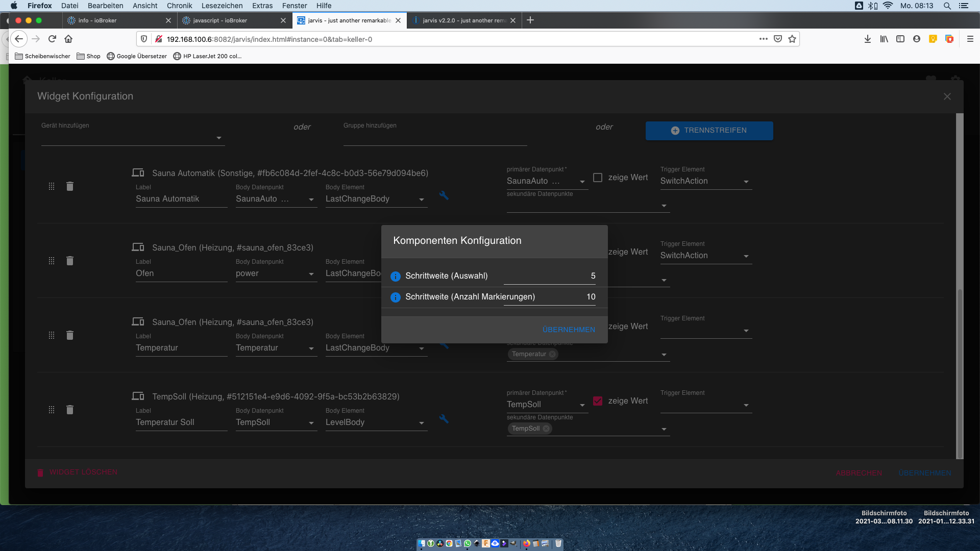Delete the Ofen labeled device row
The image size is (980, 551).
70,261
